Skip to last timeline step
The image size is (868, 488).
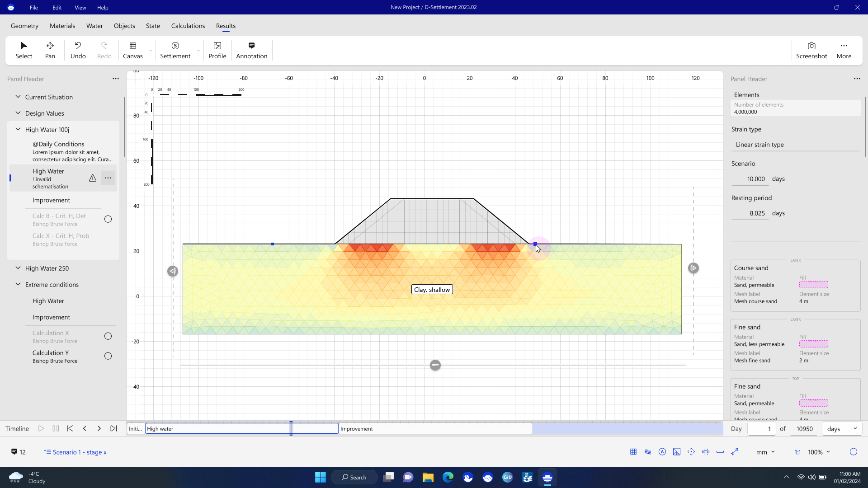click(x=113, y=428)
